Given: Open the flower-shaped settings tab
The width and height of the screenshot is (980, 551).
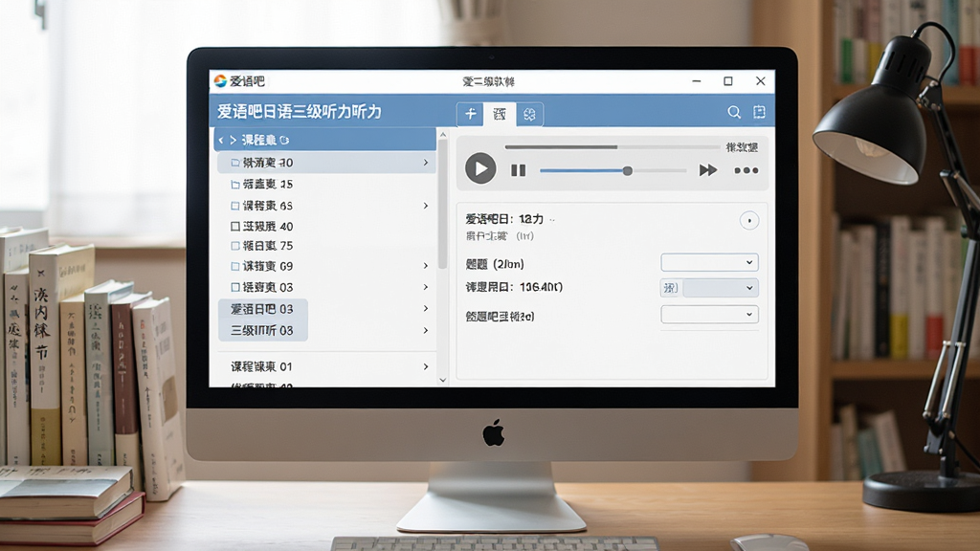Looking at the screenshot, I should tap(529, 115).
